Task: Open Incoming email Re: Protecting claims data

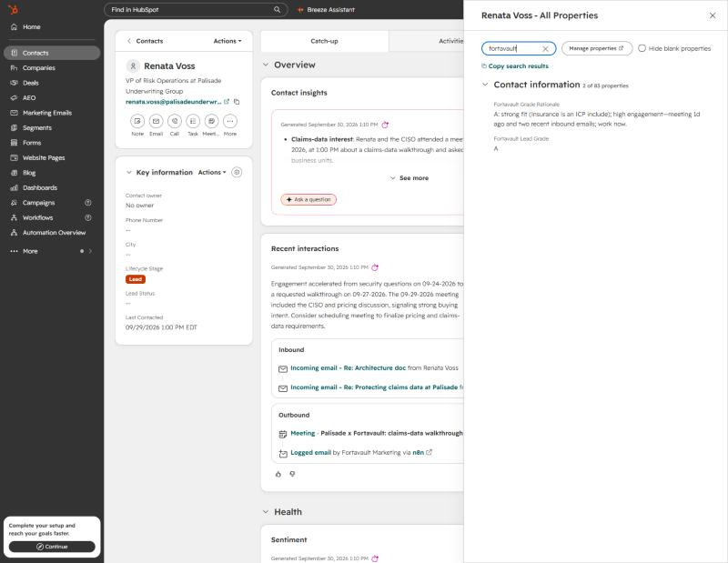Action: tap(374, 387)
